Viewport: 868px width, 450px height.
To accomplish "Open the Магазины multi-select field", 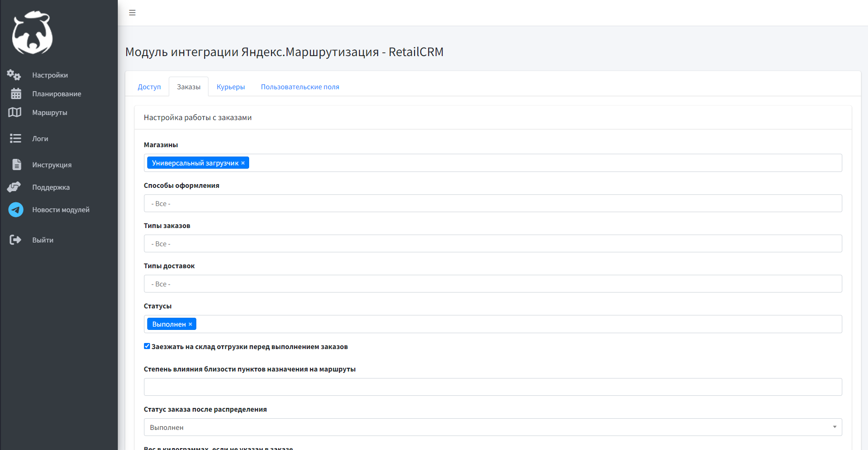I will [493, 163].
